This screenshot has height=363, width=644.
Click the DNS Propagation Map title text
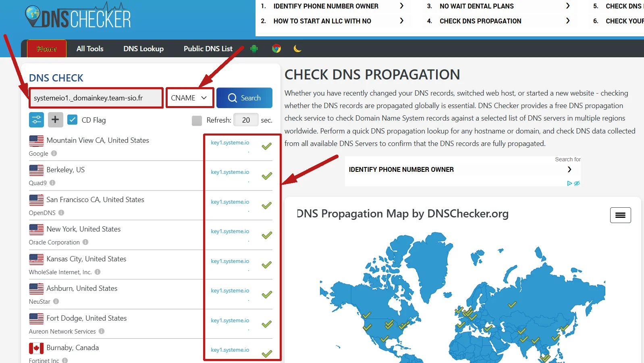[403, 213]
